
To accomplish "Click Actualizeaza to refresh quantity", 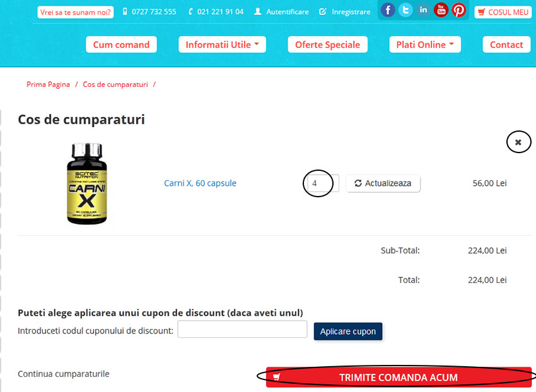I will coord(383,183).
